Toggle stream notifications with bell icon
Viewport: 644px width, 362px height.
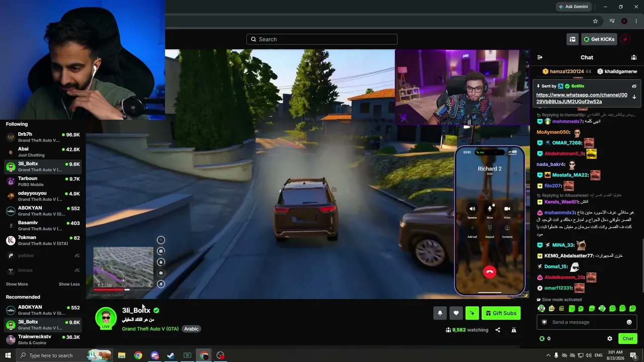[440, 313]
